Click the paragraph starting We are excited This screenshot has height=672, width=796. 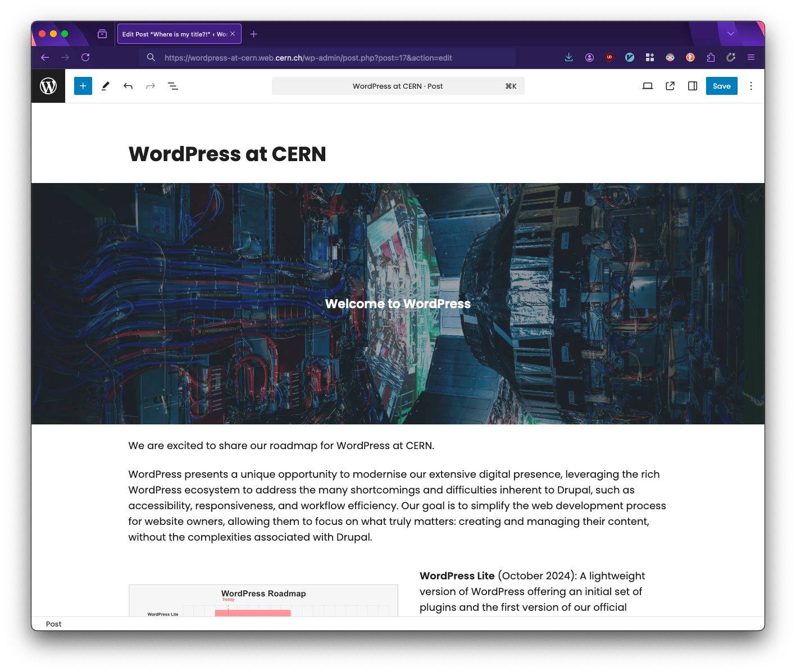281,446
